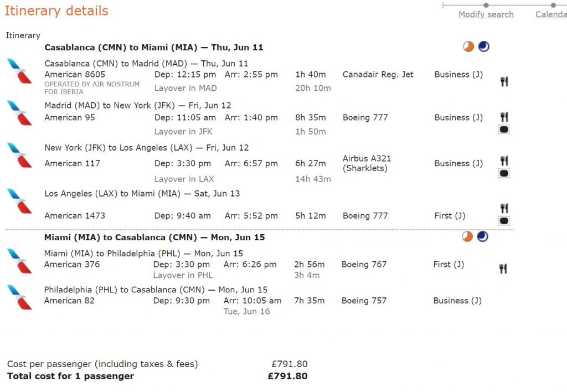The width and height of the screenshot is (567, 392).
Task: Click the American Airlines logo beside flight 82
Action: click(x=19, y=297)
